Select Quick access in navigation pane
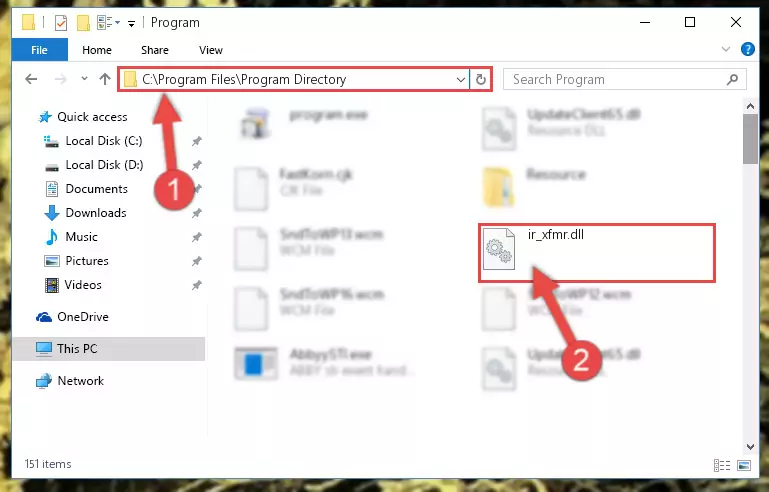Viewport: 769px width, 492px height. (x=92, y=117)
